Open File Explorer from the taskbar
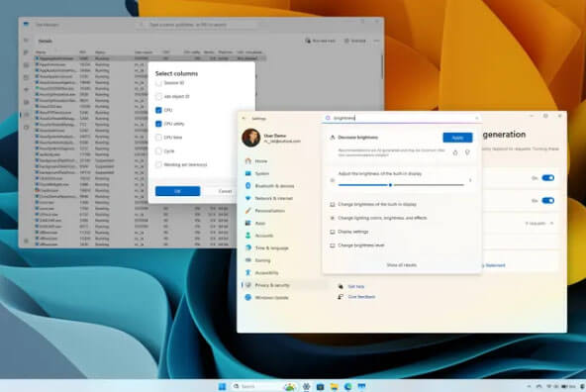Screen dimensions: 586x392 tap(334, 386)
